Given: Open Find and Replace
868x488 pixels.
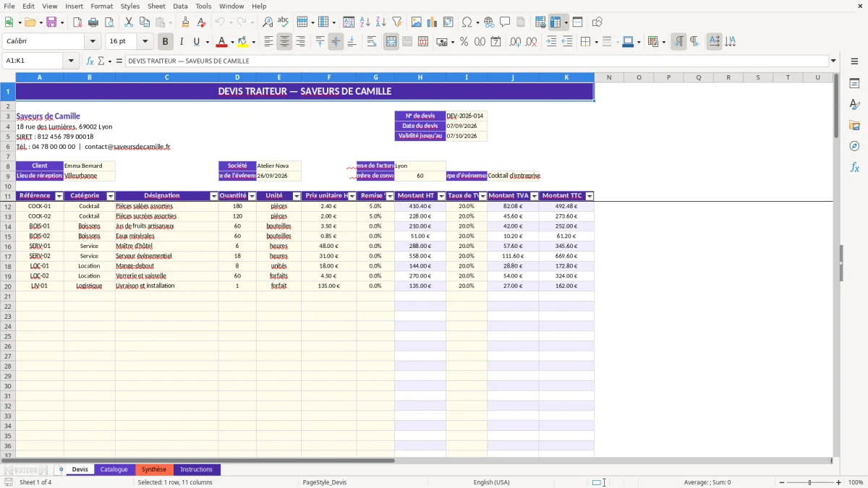Looking at the screenshot, I should coord(268,22).
